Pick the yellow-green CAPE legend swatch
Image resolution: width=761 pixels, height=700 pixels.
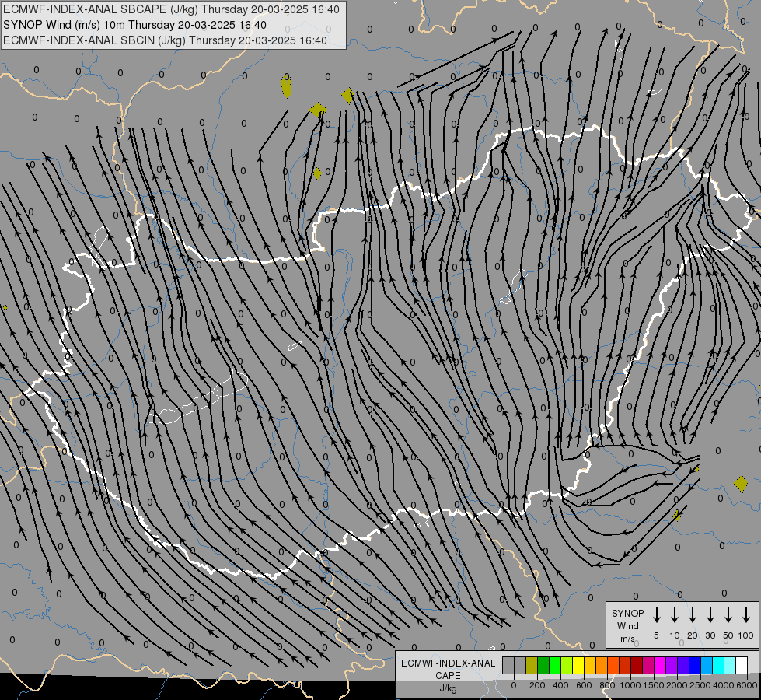click(x=567, y=665)
